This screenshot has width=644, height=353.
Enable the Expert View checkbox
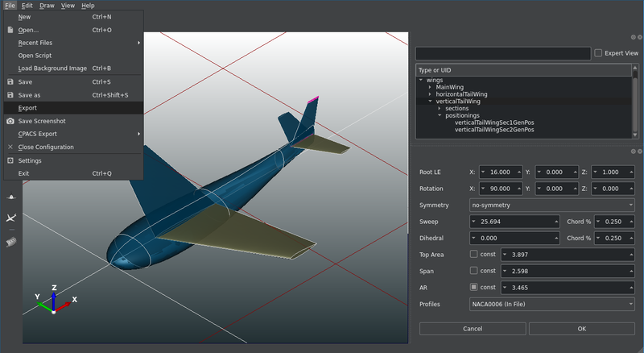pyautogui.click(x=597, y=53)
